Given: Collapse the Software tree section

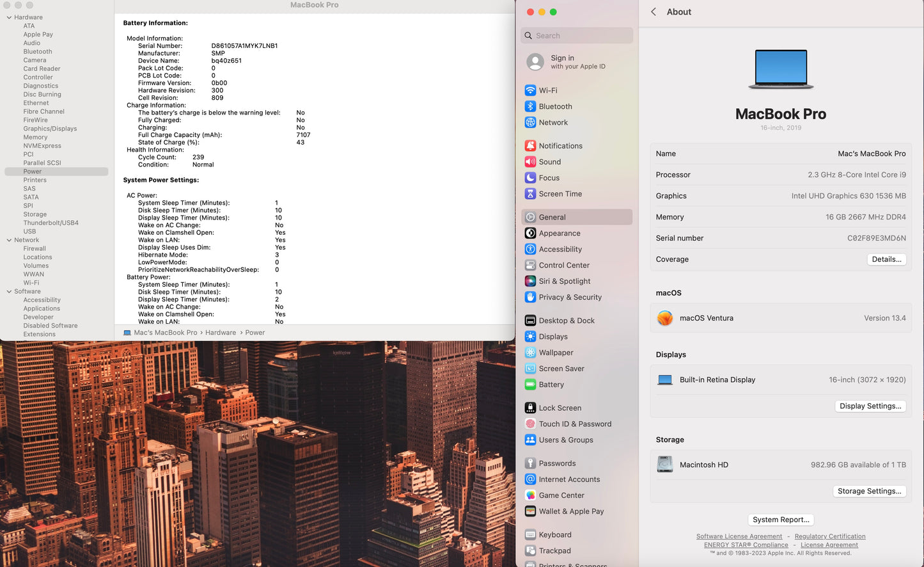Looking at the screenshot, I should coord(9,291).
